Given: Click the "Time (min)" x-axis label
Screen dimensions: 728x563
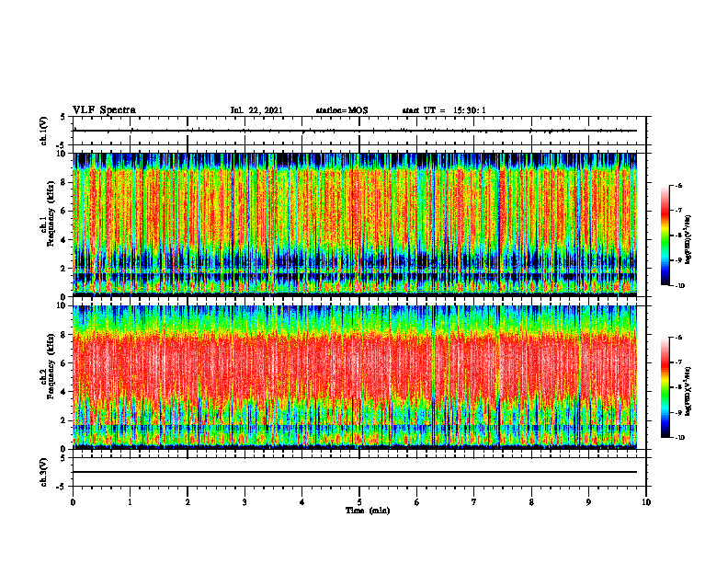Looking at the screenshot, I should 368,511.
